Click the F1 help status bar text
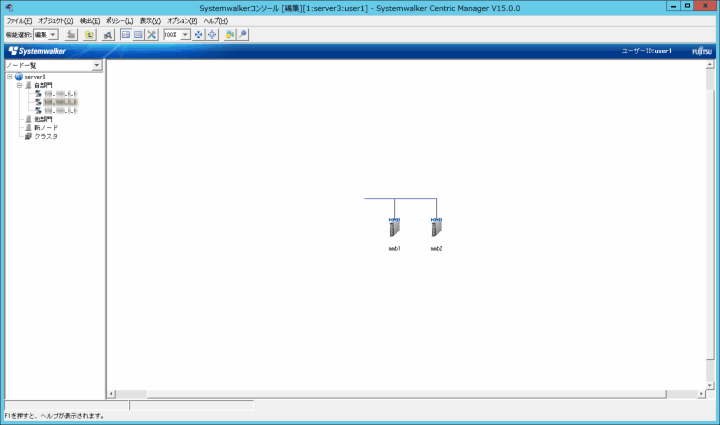 pos(55,416)
